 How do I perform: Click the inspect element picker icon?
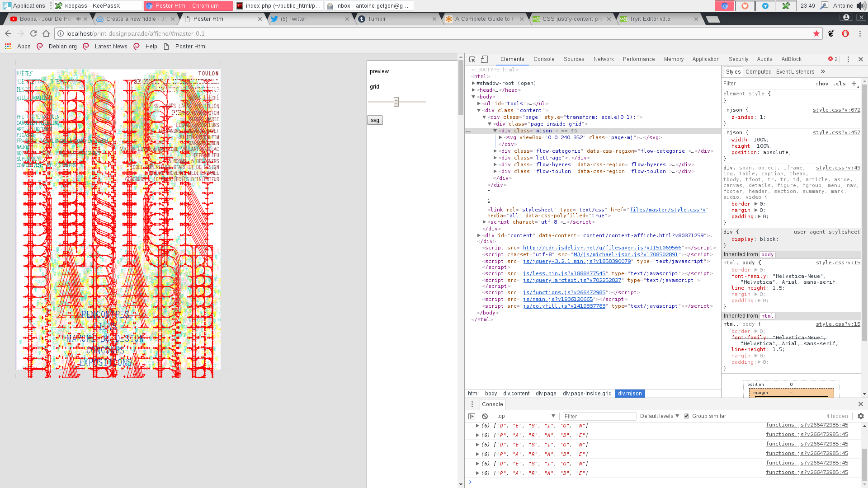472,59
